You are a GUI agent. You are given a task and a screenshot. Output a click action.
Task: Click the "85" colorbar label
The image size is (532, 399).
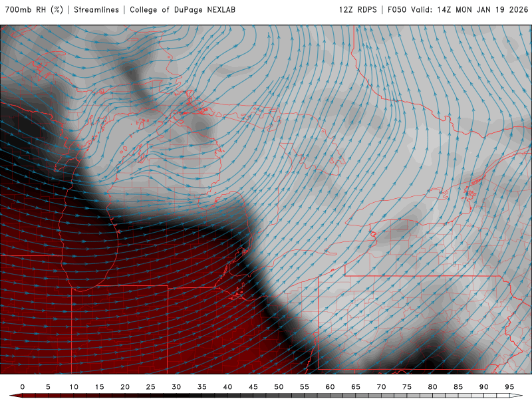click(x=458, y=387)
